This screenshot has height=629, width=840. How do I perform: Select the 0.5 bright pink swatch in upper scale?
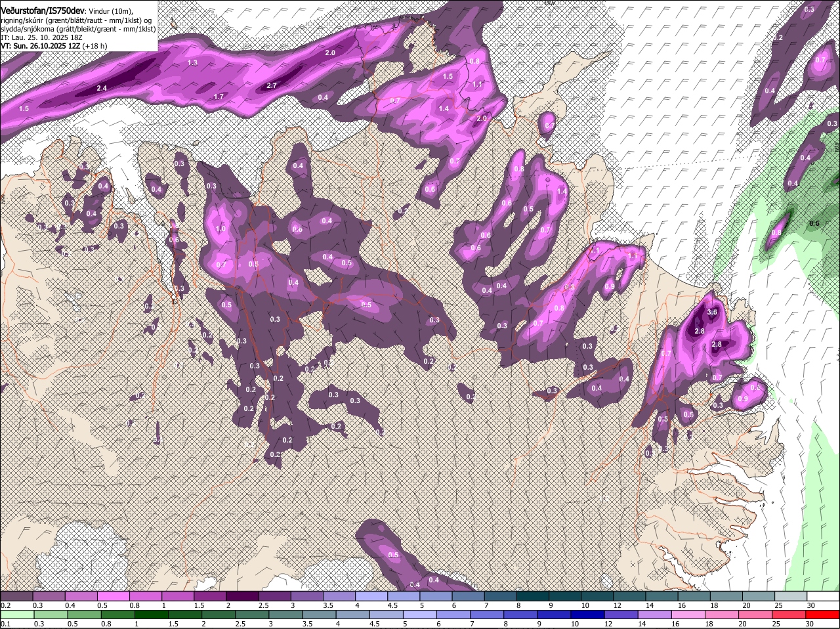pyautogui.click(x=113, y=596)
